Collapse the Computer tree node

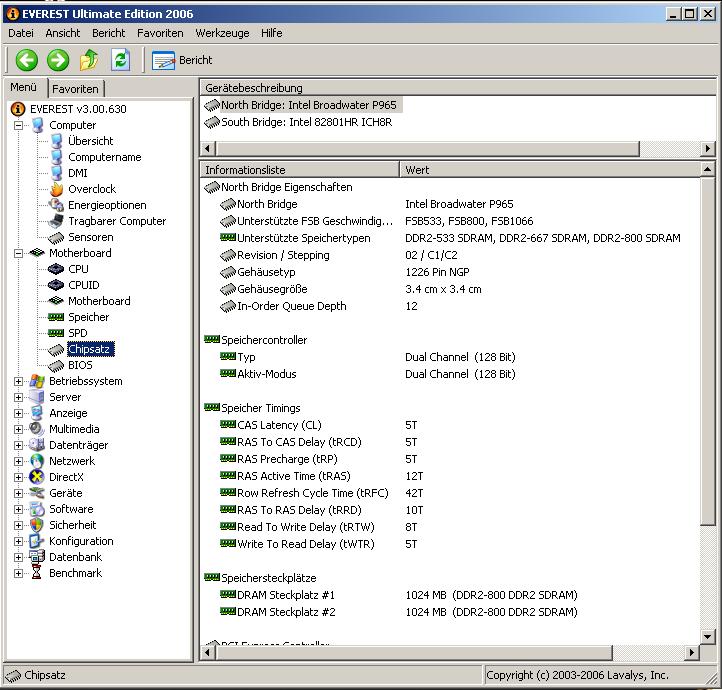click(18, 125)
